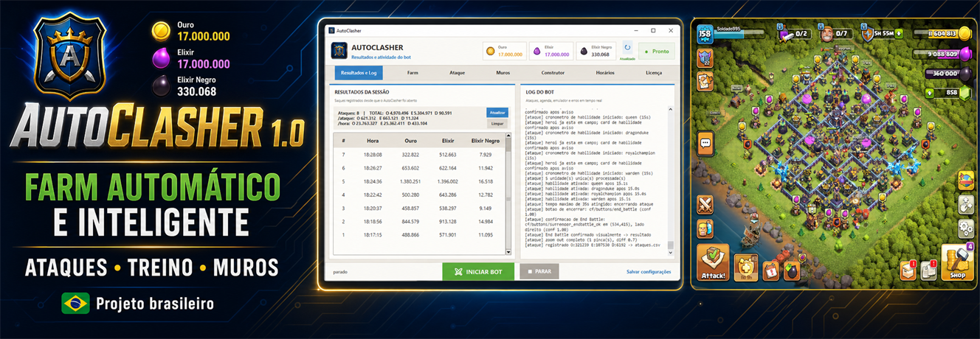
Task: Click the Elixir Negro 330.068 resource card
Action: coord(597,51)
